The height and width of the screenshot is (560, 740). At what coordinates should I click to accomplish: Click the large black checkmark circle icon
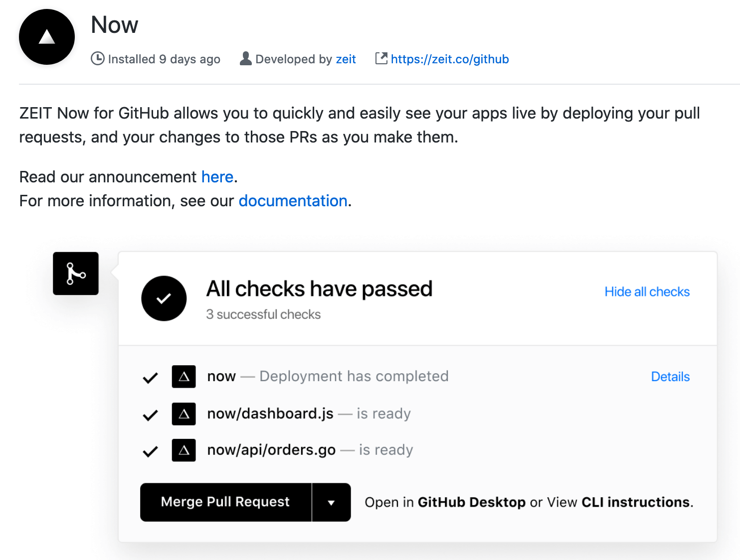pos(164,298)
